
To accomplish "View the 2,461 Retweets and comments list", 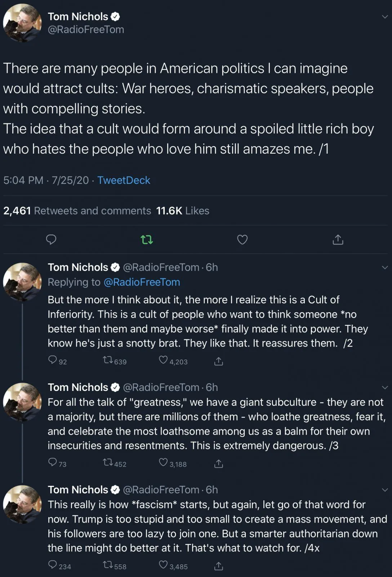I will [x=77, y=211].
